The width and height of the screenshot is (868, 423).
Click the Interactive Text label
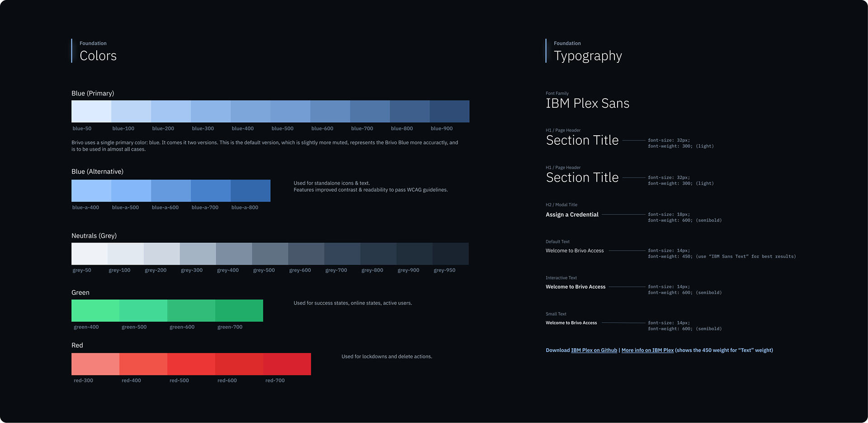(x=561, y=278)
